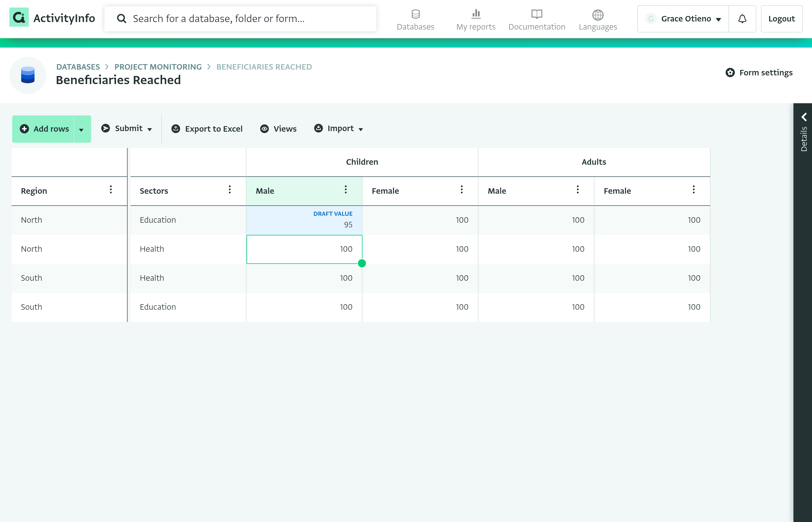Go to PROJECT MONITORING breadcrumb

pos(158,67)
